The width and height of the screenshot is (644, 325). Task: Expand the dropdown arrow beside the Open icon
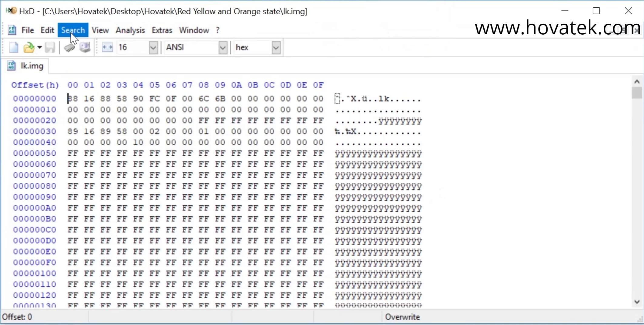point(39,47)
